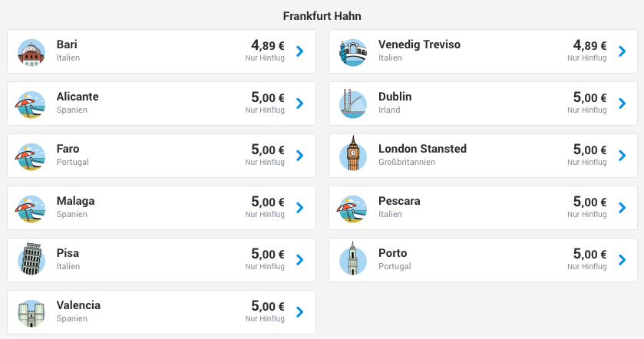The height and width of the screenshot is (339, 644).
Task: Open the London Stansted destination link
Action: pos(422,149)
